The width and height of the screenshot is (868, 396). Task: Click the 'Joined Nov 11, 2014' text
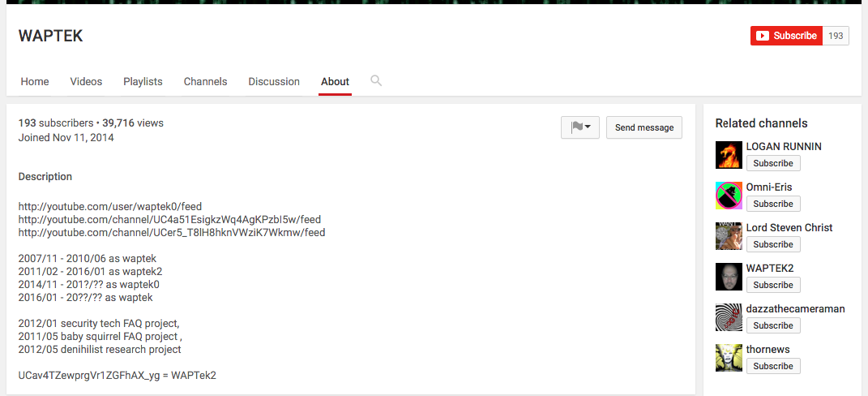[66, 138]
